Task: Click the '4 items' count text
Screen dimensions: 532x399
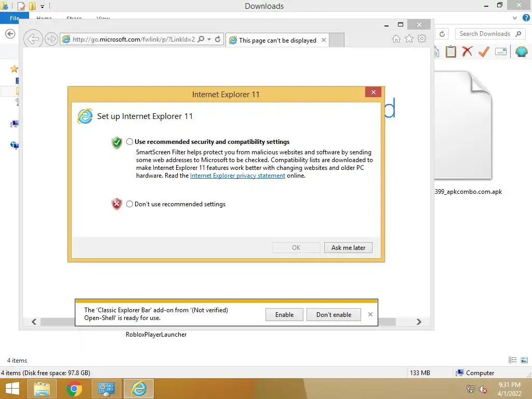Action: 17,361
